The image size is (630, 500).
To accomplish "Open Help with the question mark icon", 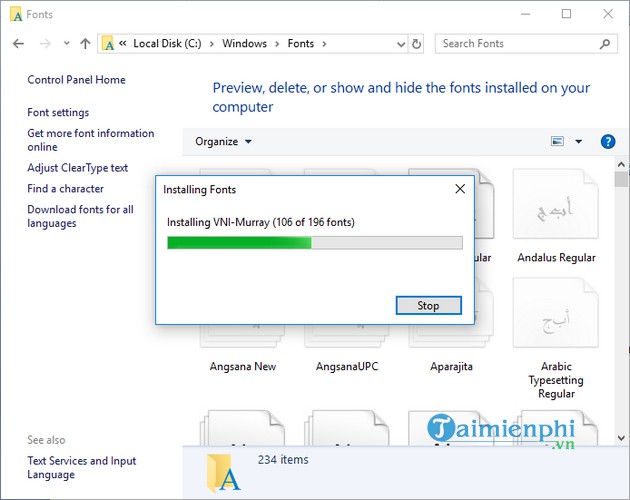I will coord(608,141).
